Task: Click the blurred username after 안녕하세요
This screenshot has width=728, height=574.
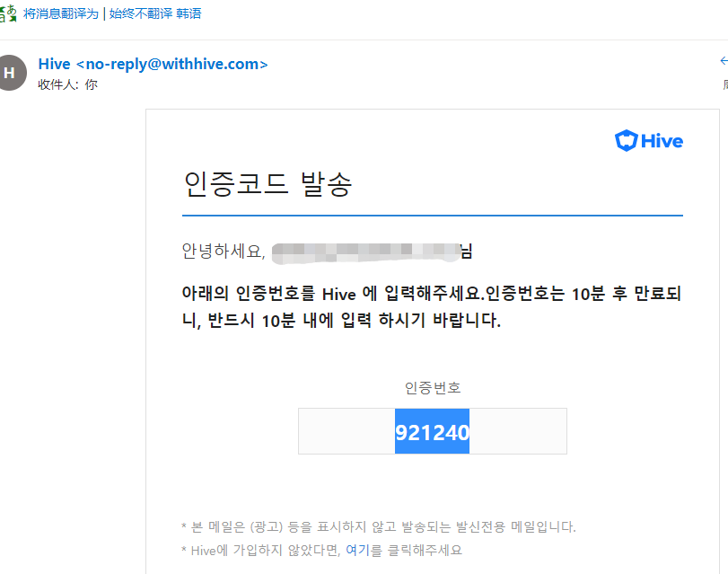Action: point(365,252)
